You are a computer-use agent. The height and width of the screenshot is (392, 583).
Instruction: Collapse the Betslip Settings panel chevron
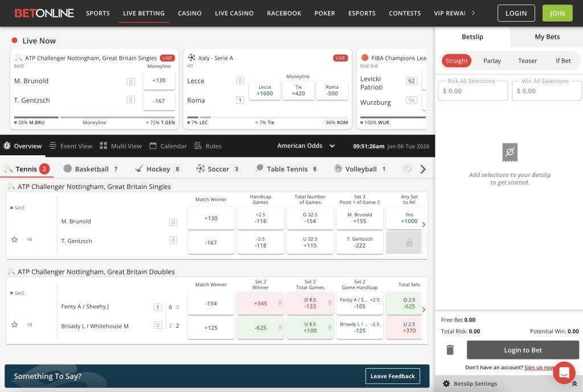[x=574, y=383]
